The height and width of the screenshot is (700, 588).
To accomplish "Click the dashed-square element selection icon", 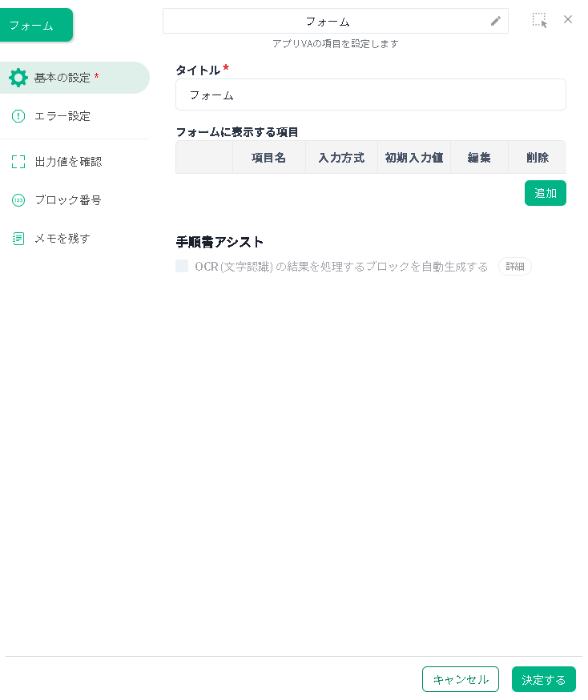I will (x=540, y=20).
